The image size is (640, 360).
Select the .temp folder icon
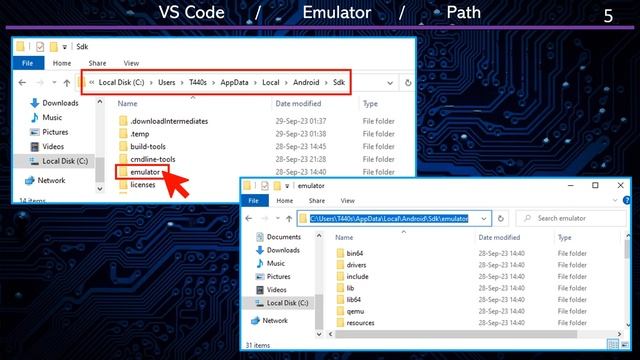(x=123, y=133)
